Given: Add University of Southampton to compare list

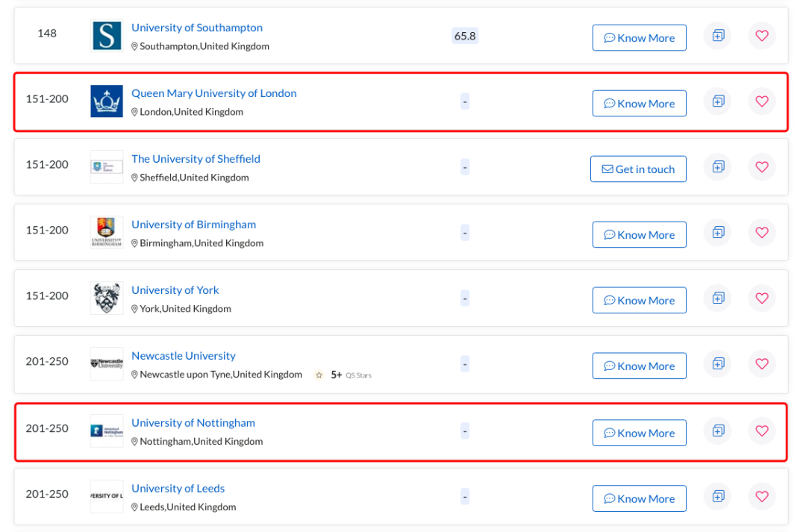Looking at the screenshot, I should (718, 36).
